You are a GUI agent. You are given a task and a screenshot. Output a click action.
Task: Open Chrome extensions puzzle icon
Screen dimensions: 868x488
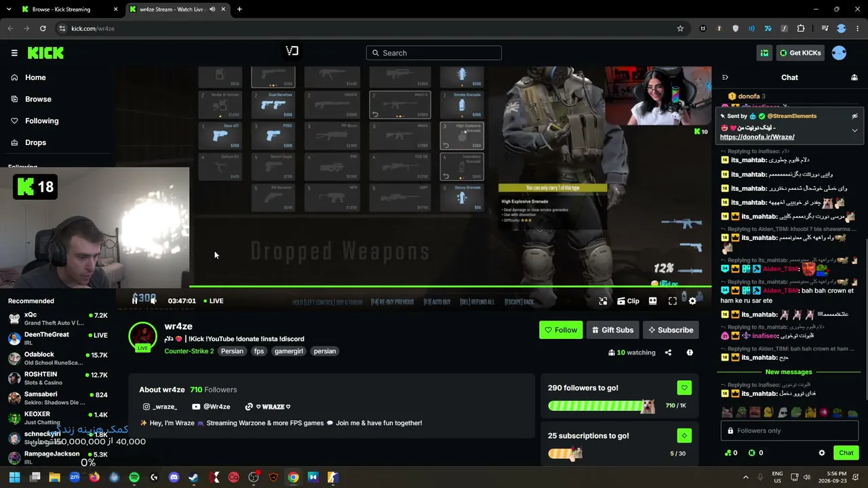(801, 28)
